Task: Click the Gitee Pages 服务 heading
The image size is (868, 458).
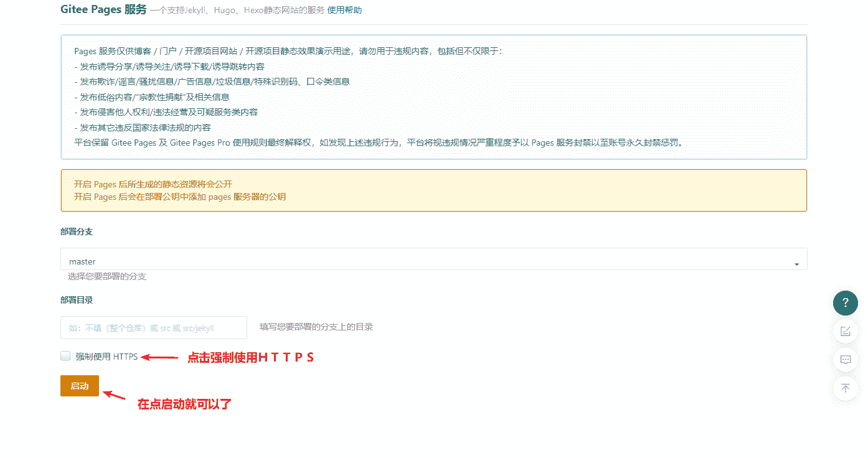Action: 103,9
